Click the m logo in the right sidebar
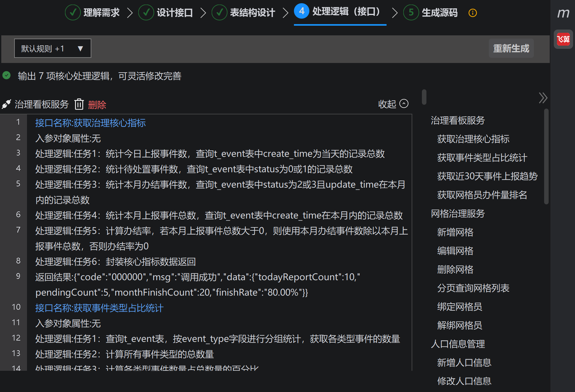The height and width of the screenshot is (392, 575). pyautogui.click(x=563, y=13)
